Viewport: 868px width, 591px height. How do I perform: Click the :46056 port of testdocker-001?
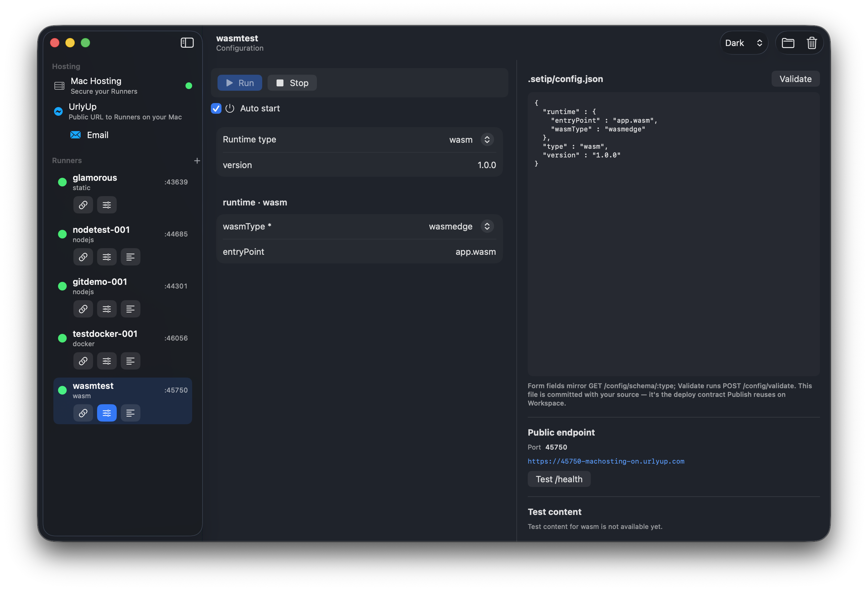pos(176,338)
